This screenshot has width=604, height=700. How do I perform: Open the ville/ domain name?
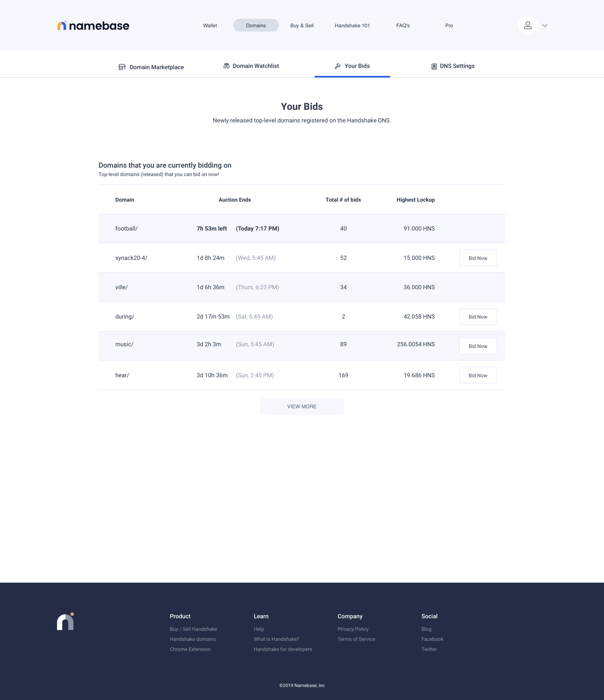121,287
